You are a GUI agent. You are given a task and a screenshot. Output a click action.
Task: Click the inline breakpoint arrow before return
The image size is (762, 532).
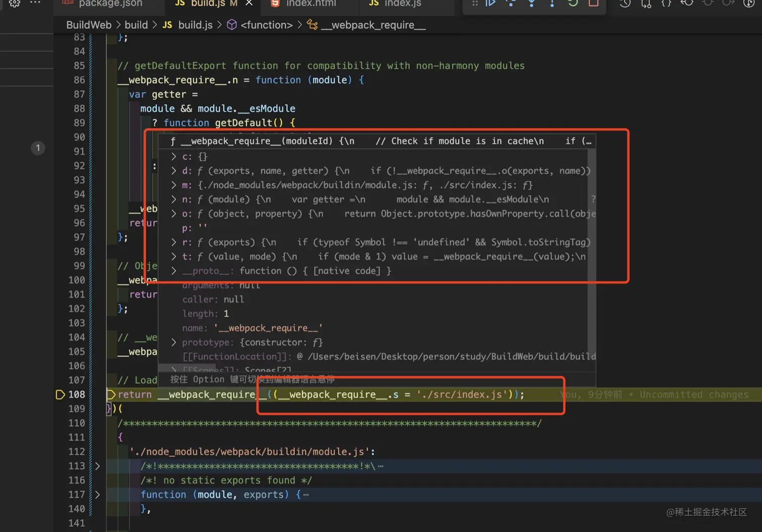pyautogui.click(x=111, y=394)
